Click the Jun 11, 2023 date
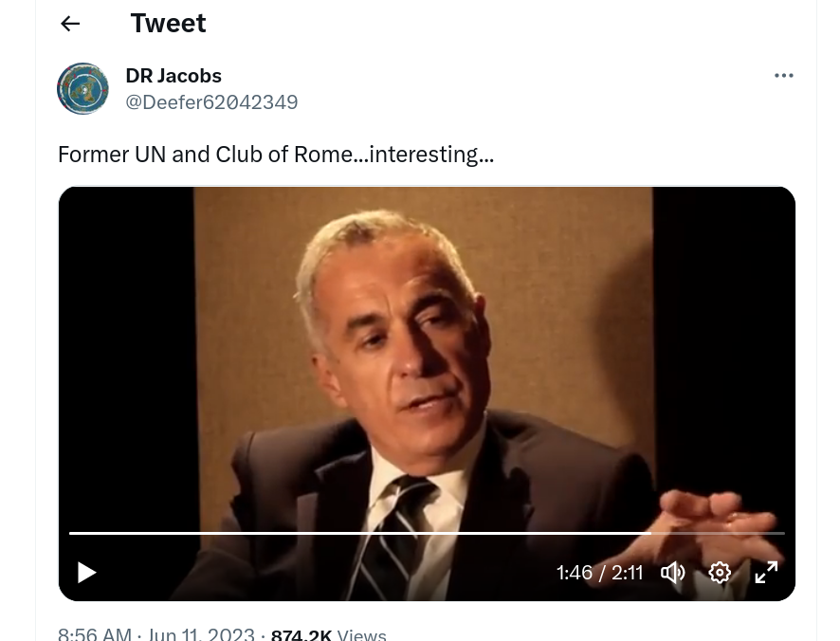 [x=201, y=634]
